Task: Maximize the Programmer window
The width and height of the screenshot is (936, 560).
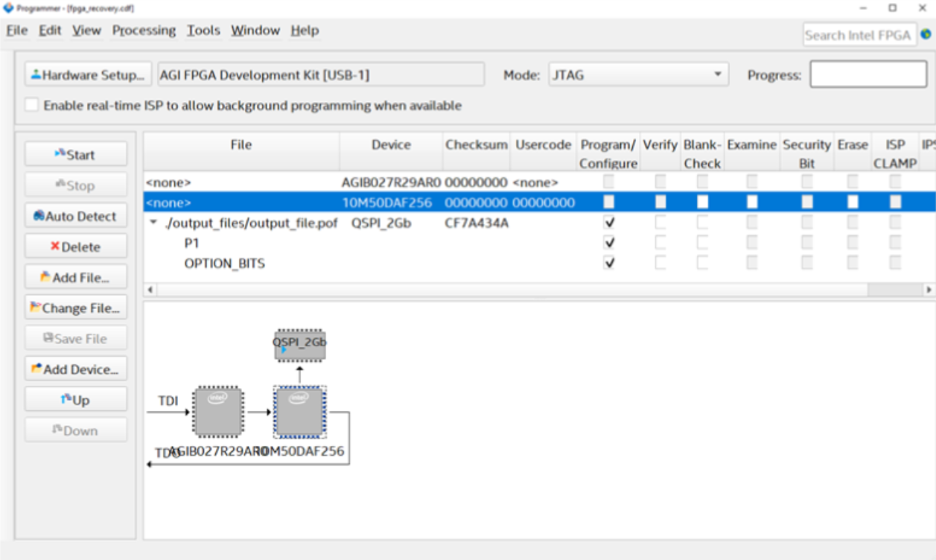Action: [x=892, y=7]
